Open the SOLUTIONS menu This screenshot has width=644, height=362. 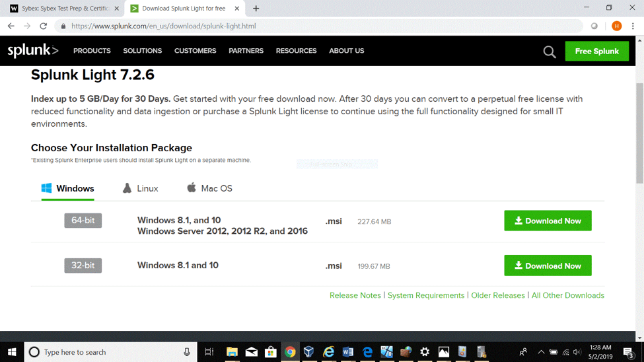pyautogui.click(x=143, y=51)
